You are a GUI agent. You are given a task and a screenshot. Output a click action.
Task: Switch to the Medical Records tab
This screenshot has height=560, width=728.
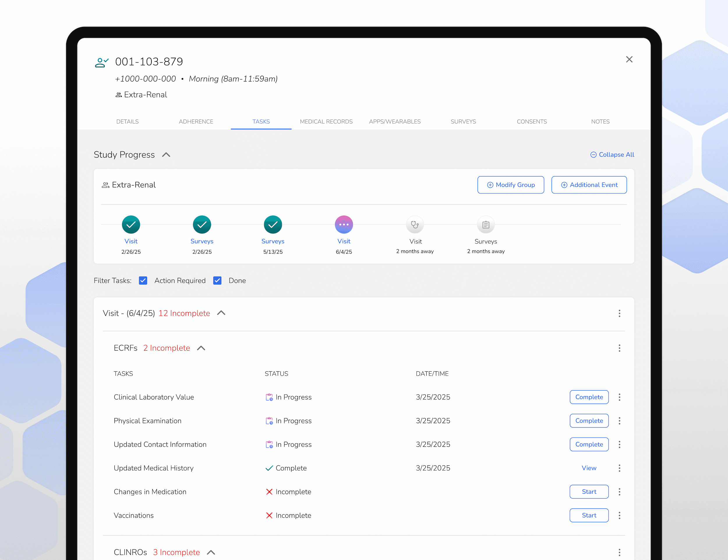326,121
